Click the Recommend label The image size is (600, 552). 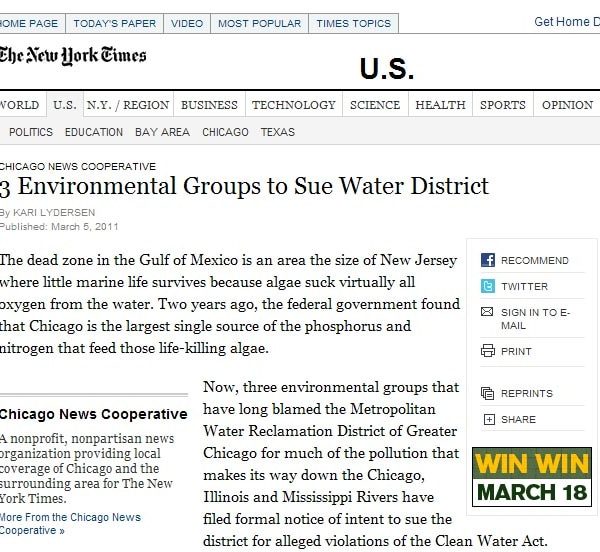(x=535, y=261)
